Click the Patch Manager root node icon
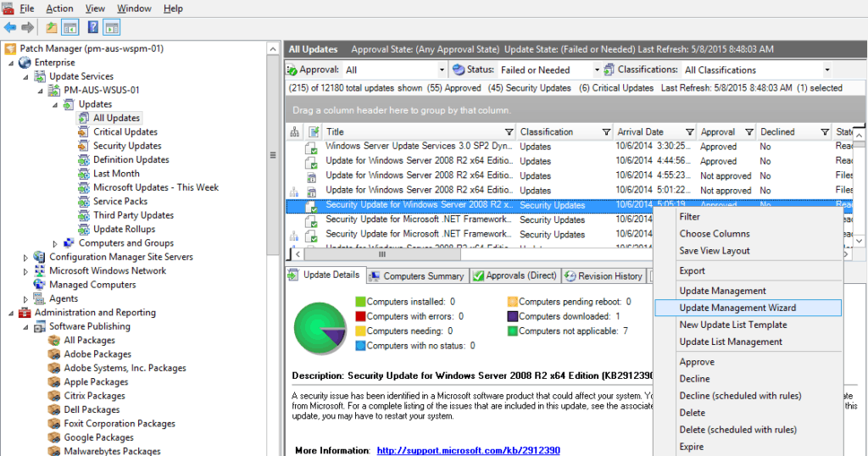 pos(10,48)
